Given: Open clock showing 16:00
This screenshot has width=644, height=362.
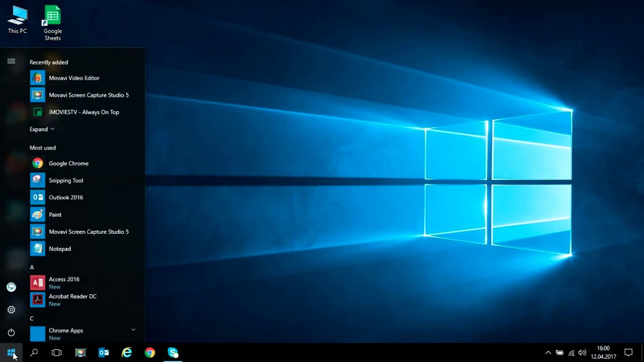Looking at the screenshot, I should [603, 352].
